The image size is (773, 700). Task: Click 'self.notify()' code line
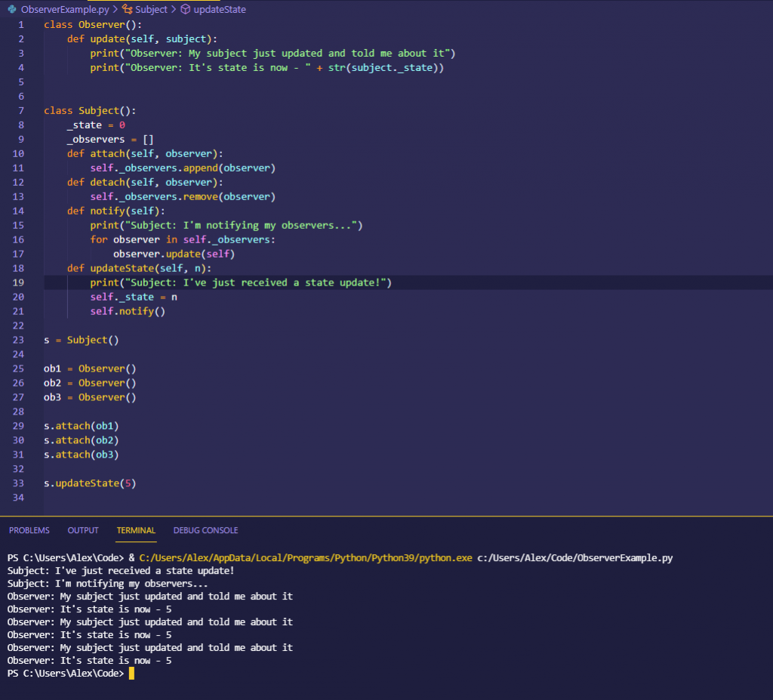tap(128, 311)
